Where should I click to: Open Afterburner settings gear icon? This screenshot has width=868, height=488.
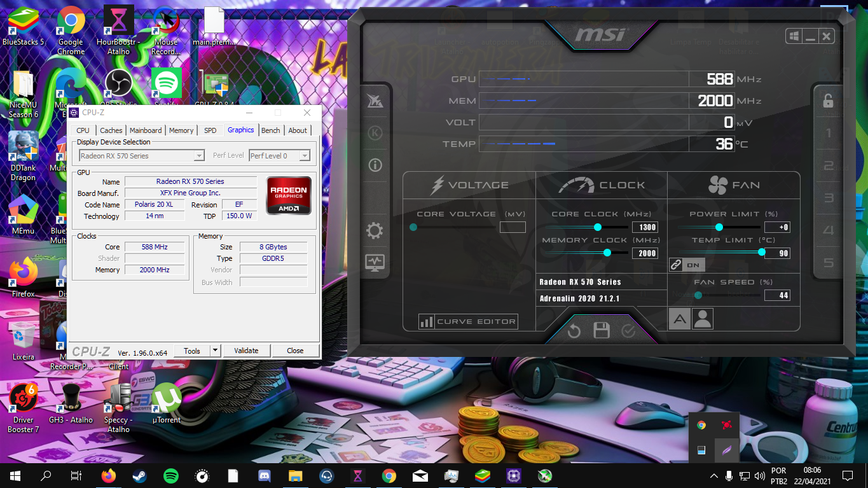375,230
